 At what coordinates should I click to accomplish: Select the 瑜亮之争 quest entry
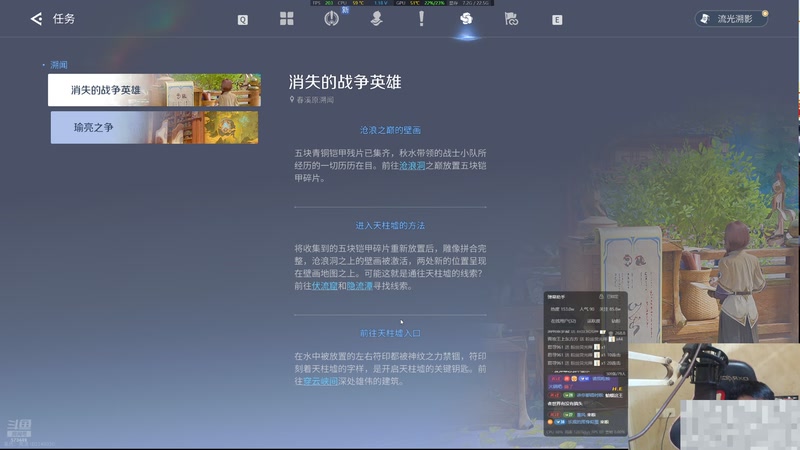(154, 128)
